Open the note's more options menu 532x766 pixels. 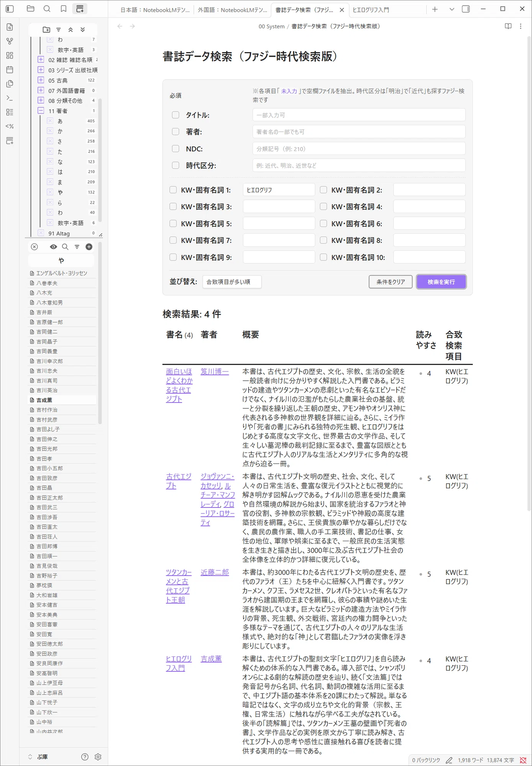pos(521,26)
